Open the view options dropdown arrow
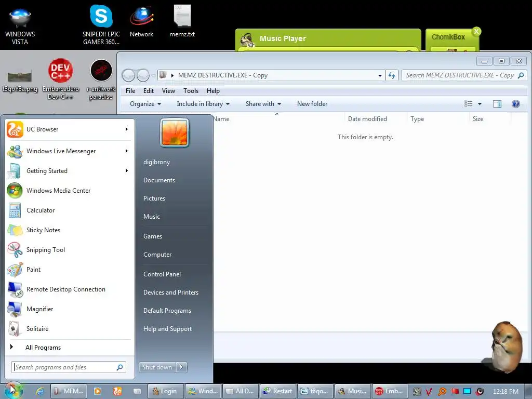 pos(480,104)
